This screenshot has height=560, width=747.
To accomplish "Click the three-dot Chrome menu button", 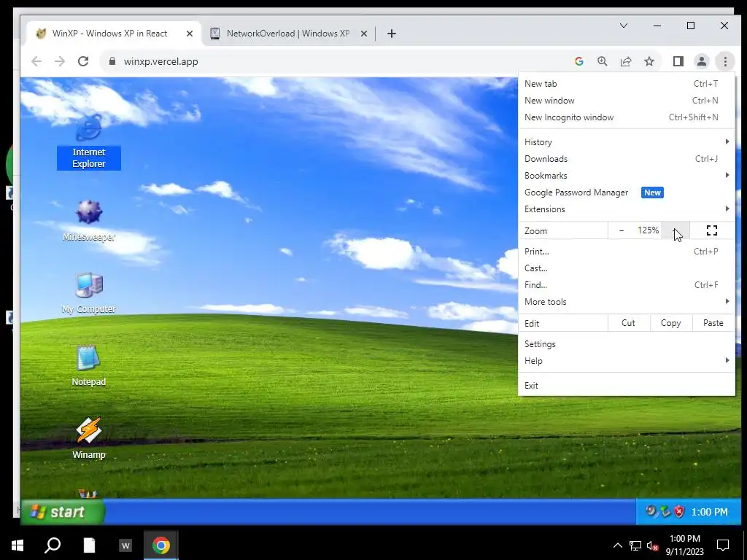I will pos(725,61).
